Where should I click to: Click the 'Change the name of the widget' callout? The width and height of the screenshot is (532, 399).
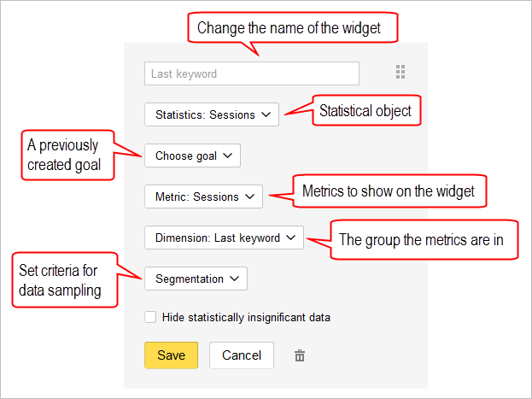[292, 28]
